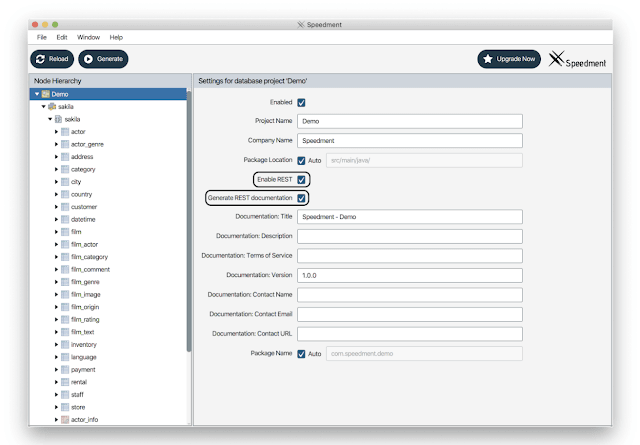This screenshot has width=640, height=445.
Task: Click the Project Name field
Action: pyautogui.click(x=410, y=121)
